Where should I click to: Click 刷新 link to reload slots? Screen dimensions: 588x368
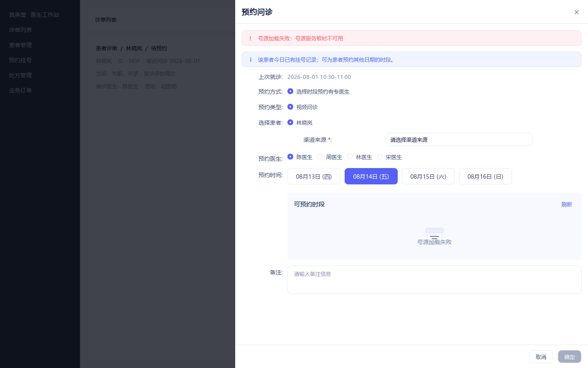567,204
